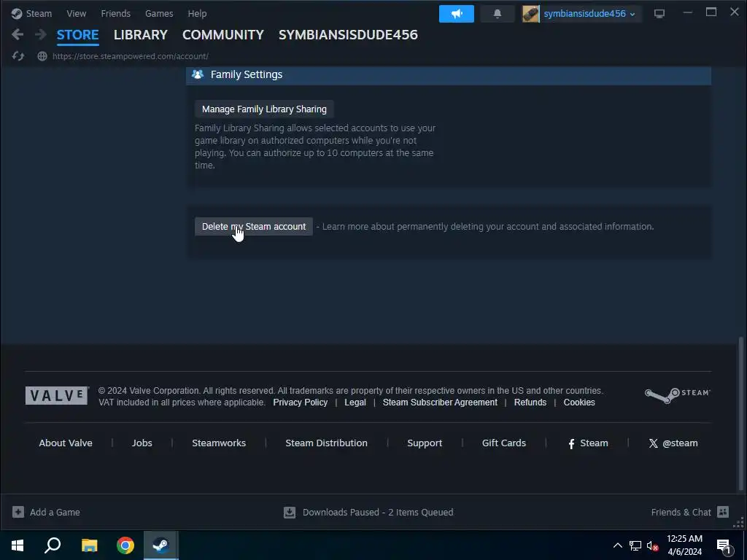Reload the page with refresh icon
747x560 pixels.
18,56
